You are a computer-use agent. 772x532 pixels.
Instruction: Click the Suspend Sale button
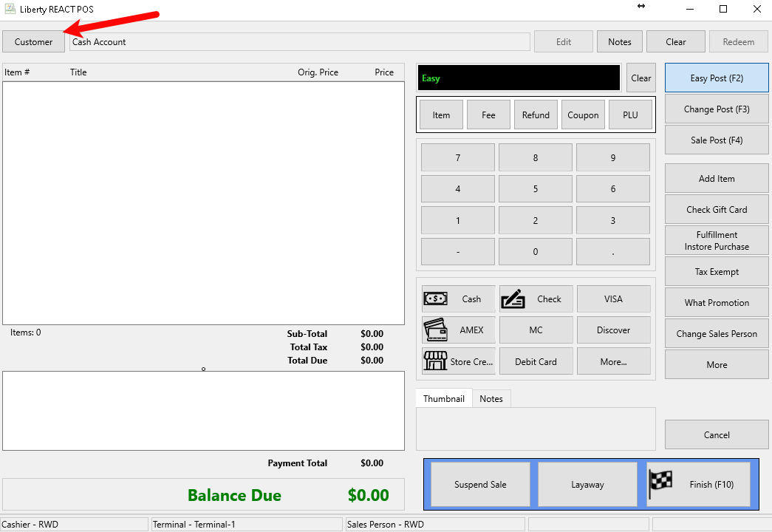click(x=480, y=484)
